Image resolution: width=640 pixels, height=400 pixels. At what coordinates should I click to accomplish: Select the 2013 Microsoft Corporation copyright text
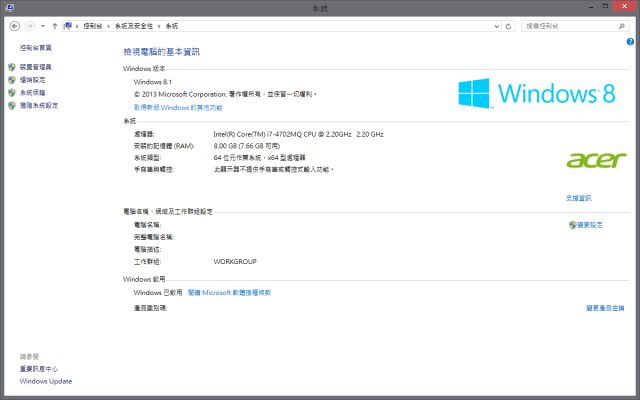click(225, 94)
